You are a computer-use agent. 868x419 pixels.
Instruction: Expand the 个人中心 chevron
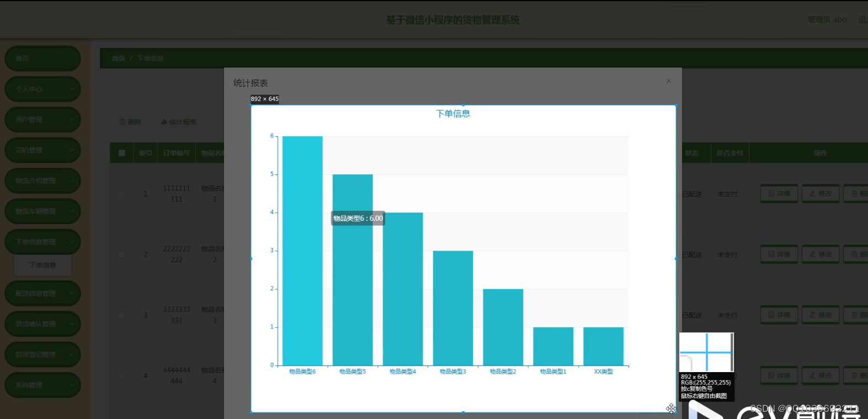coord(72,89)
